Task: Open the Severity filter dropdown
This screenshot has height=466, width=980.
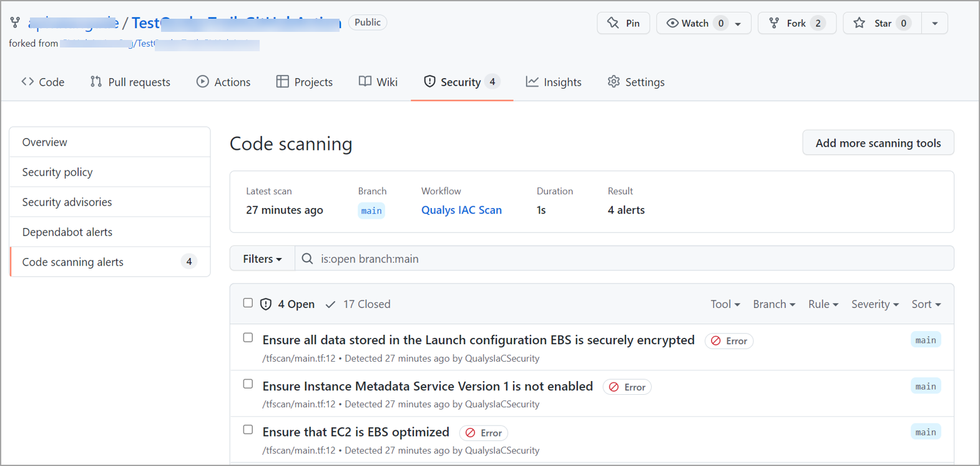Action: (x=875, y=304)
